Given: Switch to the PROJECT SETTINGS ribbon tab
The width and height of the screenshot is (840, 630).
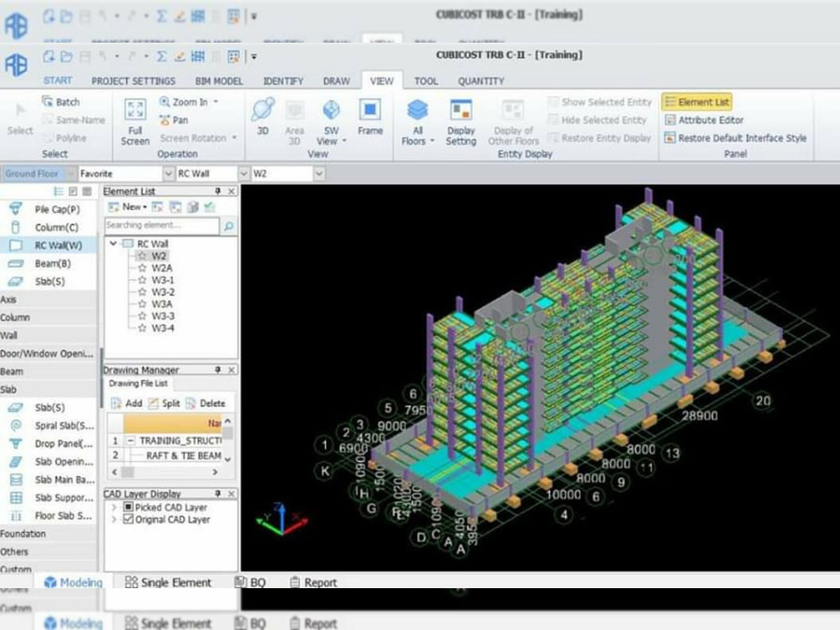Looking at the screenshot, I should (134, 81).
